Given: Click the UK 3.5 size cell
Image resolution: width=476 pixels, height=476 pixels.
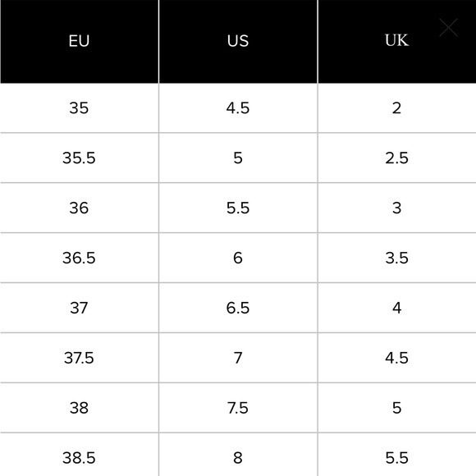Looking at the screenshot, I should [397, 258].
